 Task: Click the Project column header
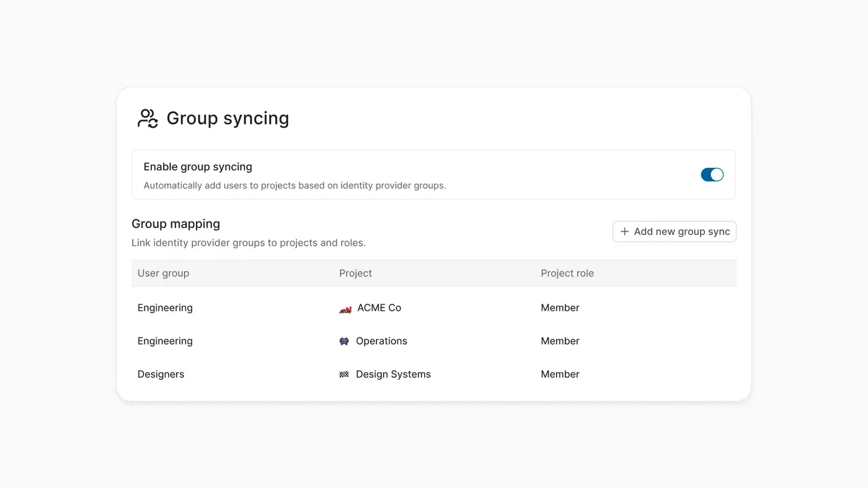(x=355, y=273)
